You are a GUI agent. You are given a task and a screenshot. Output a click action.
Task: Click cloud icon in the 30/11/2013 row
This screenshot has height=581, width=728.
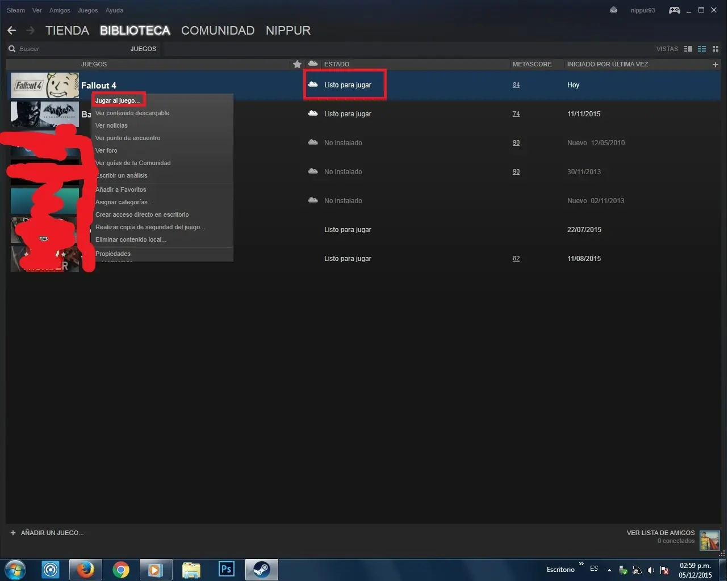(x=313, y=171)
